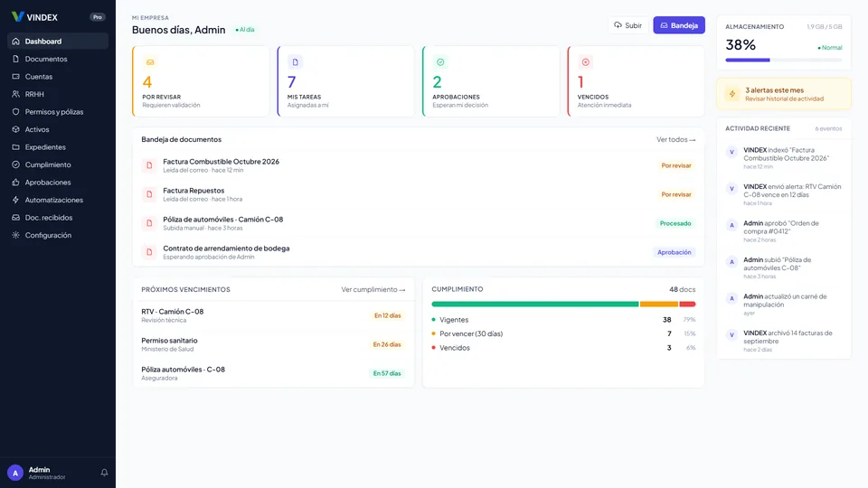Image resolution: width=868 pixels, height=488 pixels.
Task: Click the En 12 días badge
Action: [388, 315]
